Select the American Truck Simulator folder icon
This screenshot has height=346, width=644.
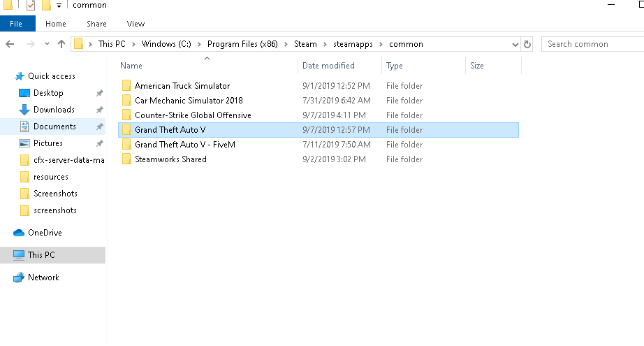tap(126, 85)
